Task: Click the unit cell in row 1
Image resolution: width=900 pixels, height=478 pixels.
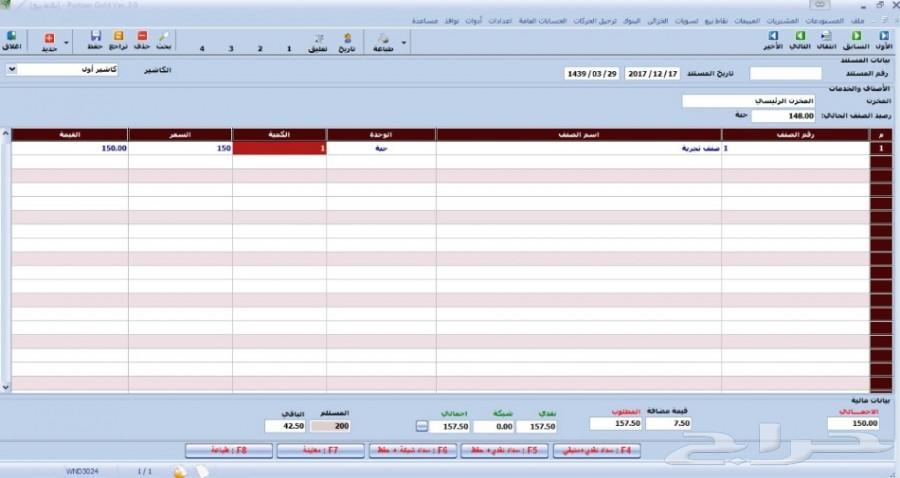Action: coord(381,148)
